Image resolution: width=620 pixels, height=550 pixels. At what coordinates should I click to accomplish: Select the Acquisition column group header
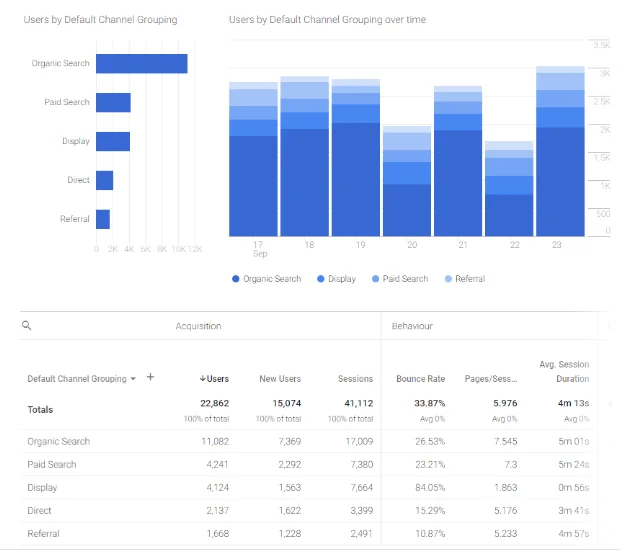198,326
